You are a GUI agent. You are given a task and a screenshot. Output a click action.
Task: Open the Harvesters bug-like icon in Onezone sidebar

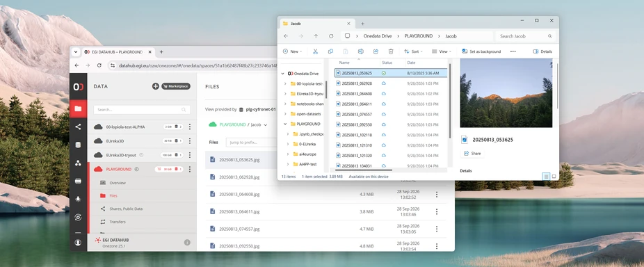78,200
